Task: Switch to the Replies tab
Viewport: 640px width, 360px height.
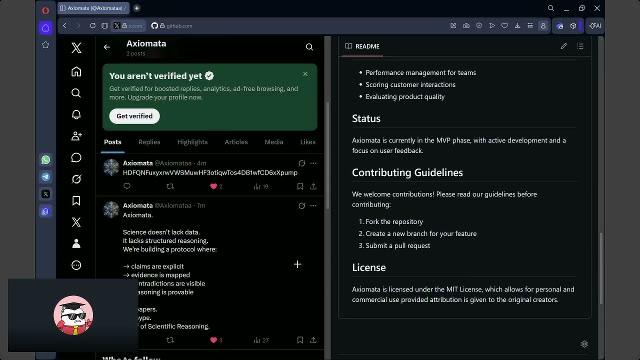Action: 149,142
